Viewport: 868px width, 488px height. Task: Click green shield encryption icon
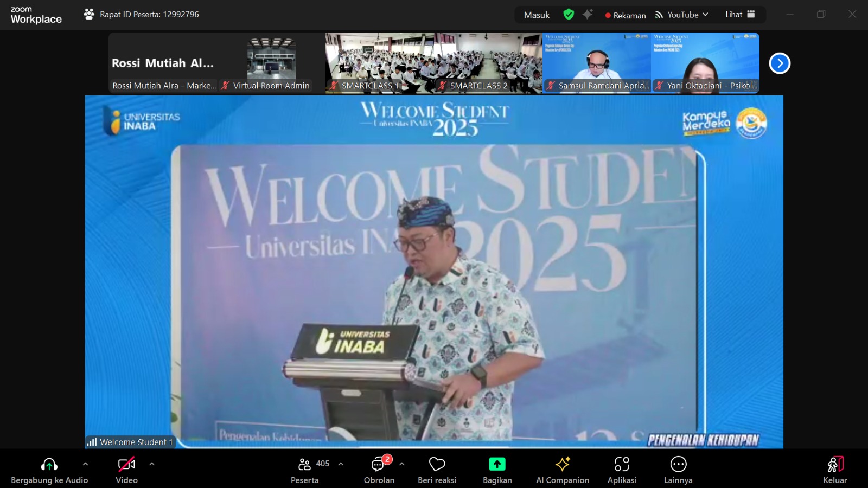click(x=569, y=15)
